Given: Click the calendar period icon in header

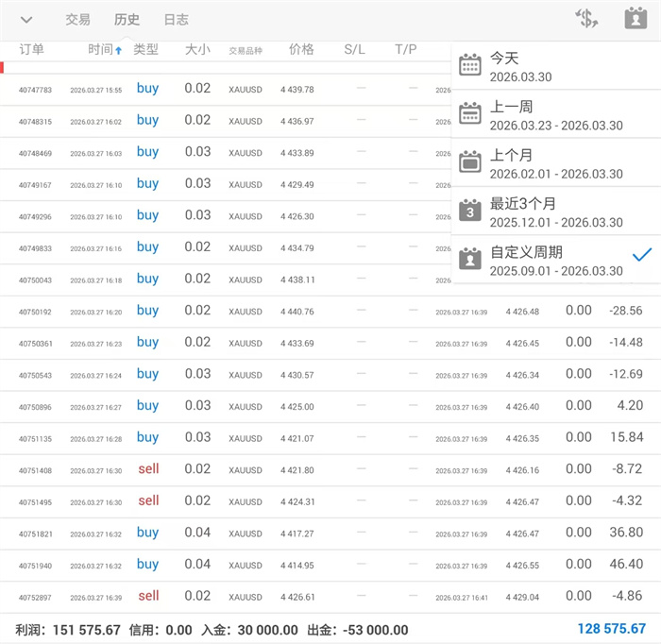Looking at the screenshot, I should tap(635, 19).
